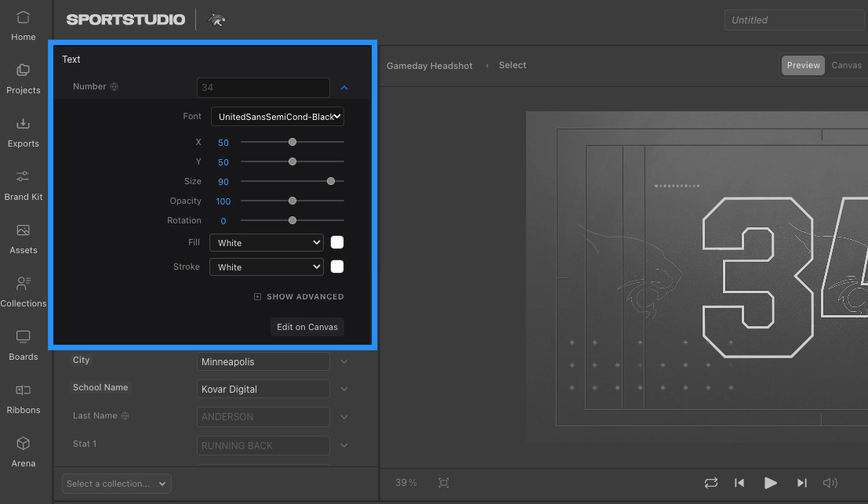Show advanced text options
The image size is (868, 504).
[299, 297]
